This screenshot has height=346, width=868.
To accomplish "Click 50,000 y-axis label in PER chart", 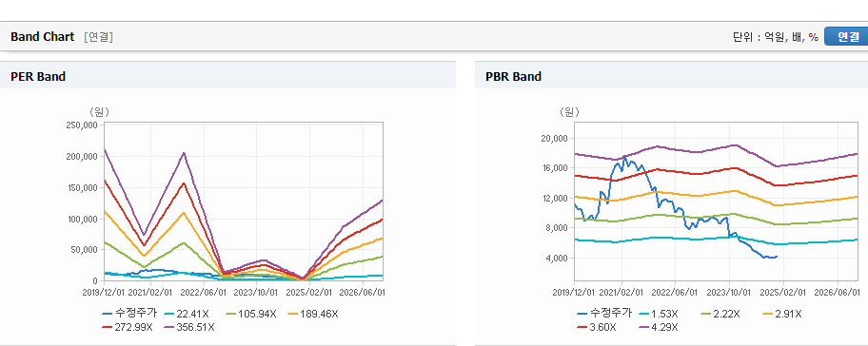I will click(x=85, y=250).
